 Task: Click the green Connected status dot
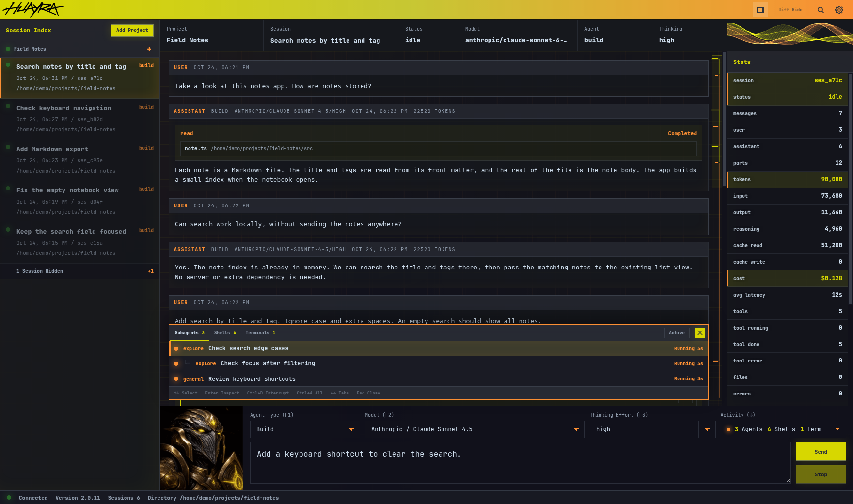coord(9,498)
